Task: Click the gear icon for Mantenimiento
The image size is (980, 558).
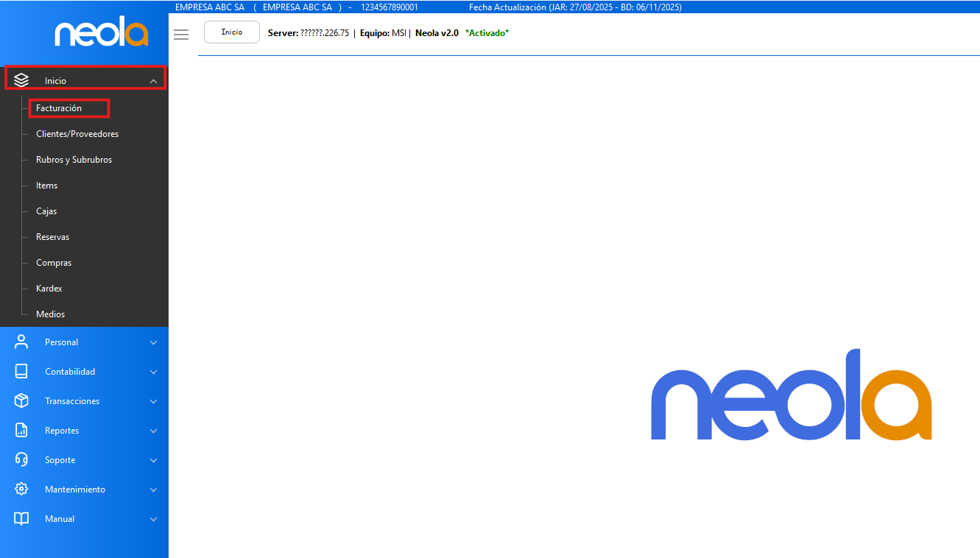Action: coord(21,489)
